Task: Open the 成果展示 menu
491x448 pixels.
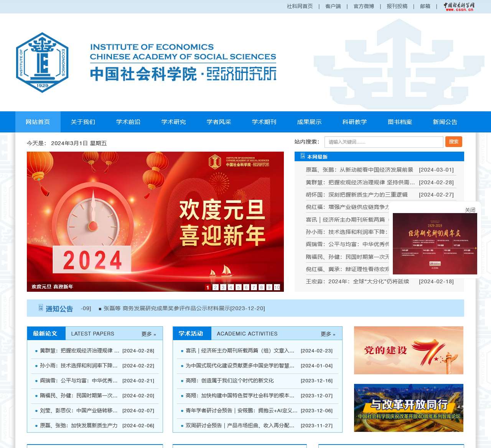Action: pos(310,122)
